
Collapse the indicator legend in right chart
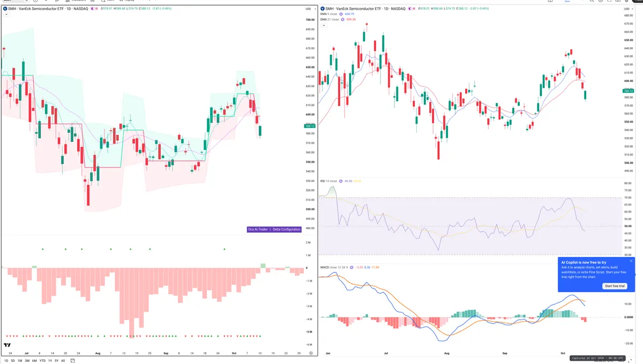pos(324,25)
